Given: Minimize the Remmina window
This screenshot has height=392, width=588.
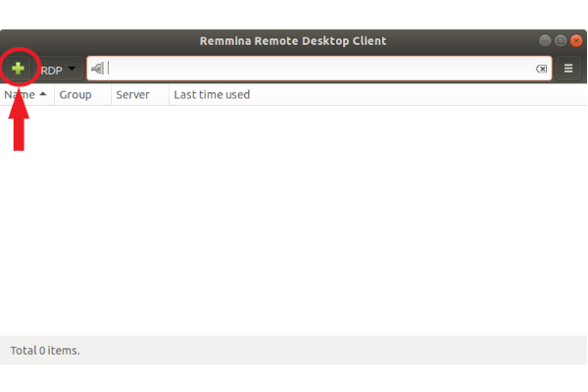Looking at the screenshot, I should [x=545, y=40].
